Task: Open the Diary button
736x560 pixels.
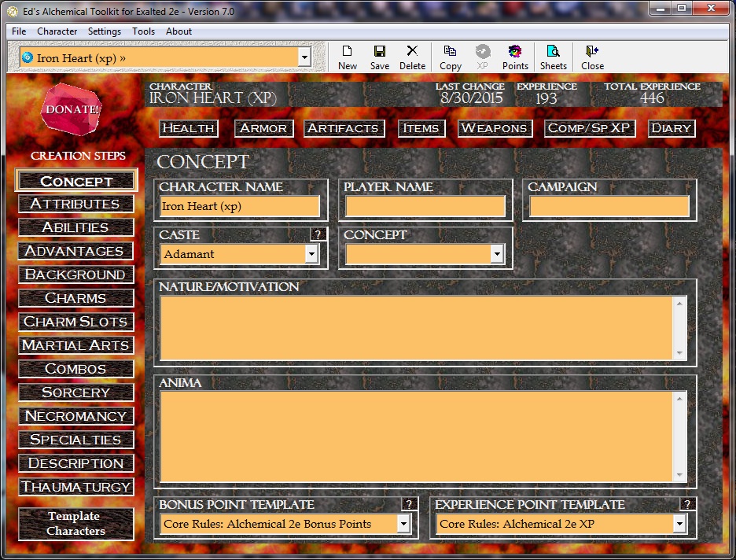Action: point(672,128)
